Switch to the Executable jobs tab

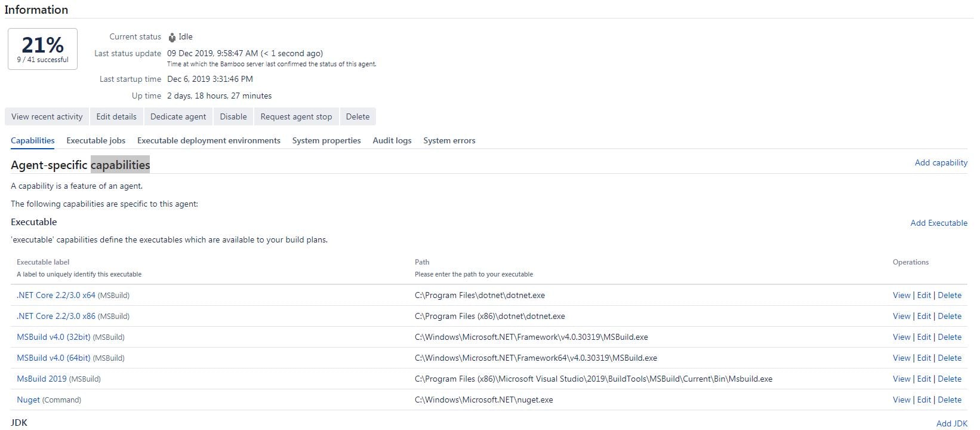96,140
